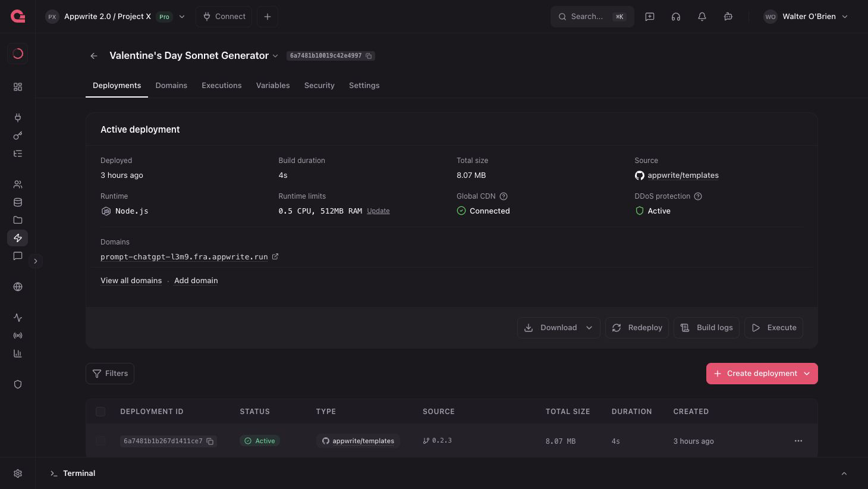Open the users icon in the sidebar
Screen dimensions: 868x489
(x=18, y=184)
